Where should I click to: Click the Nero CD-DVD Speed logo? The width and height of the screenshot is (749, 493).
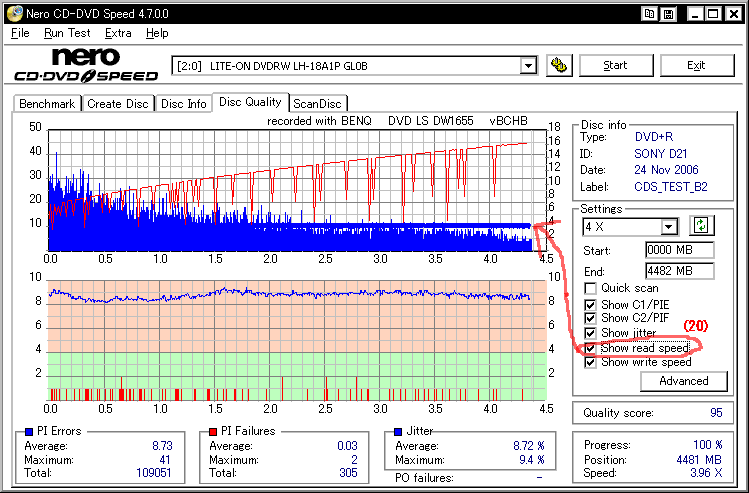click(85, 65)
